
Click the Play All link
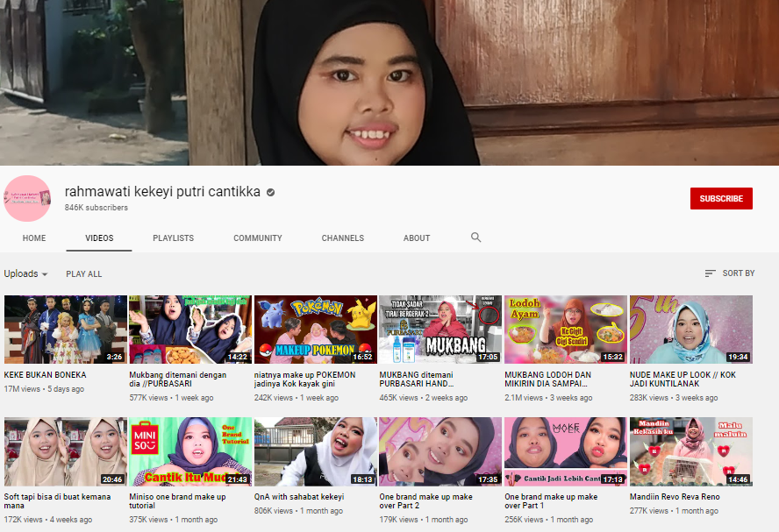coord(84,274)
